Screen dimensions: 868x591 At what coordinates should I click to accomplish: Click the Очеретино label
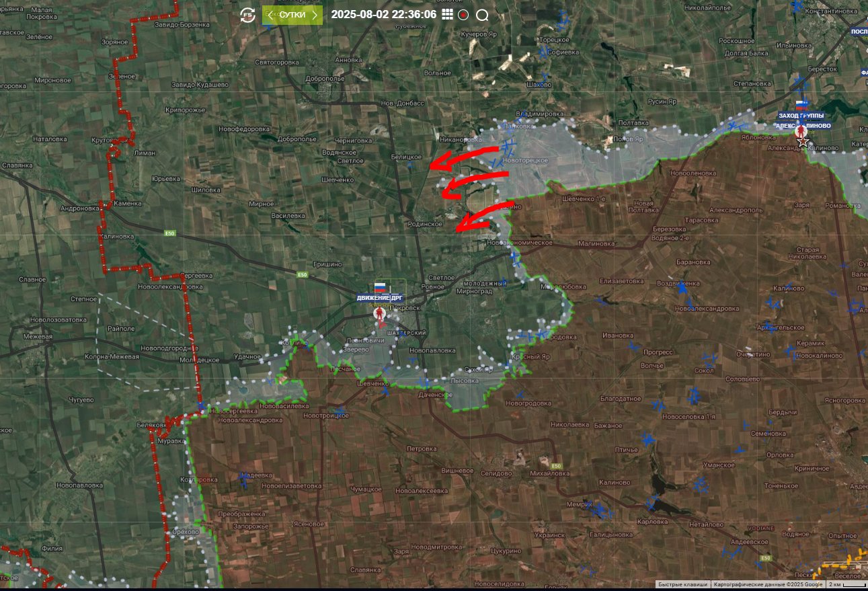(753, 354)
